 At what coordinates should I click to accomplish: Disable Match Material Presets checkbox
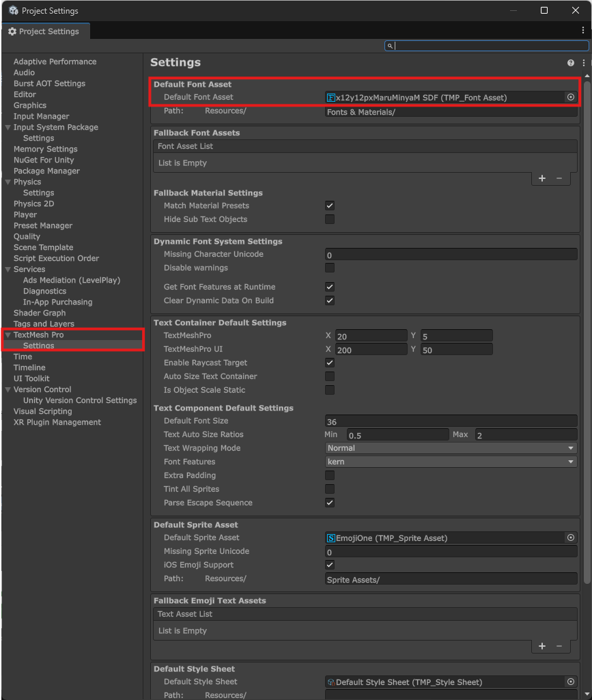(330, 206)
